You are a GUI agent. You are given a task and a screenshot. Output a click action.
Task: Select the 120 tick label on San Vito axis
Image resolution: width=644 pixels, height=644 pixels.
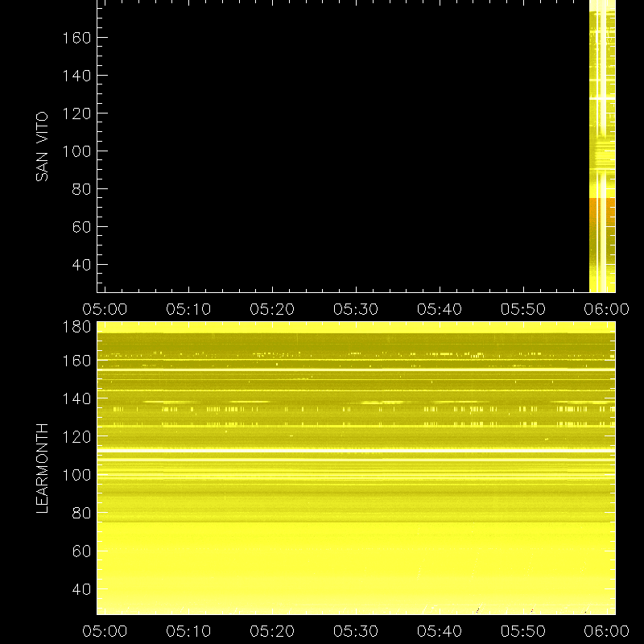pyautogui.click(x=76, y=114)
